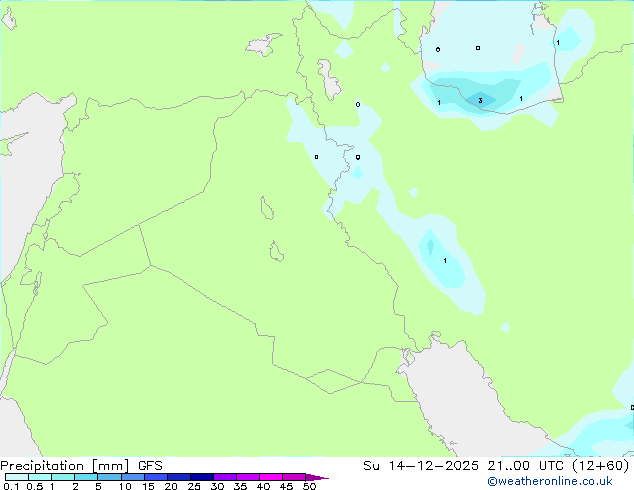Click the "Su 14-12-2025 21..00 UTC (12+60)" timestamp
Screen dimensions: 634x490
(496, 466)
